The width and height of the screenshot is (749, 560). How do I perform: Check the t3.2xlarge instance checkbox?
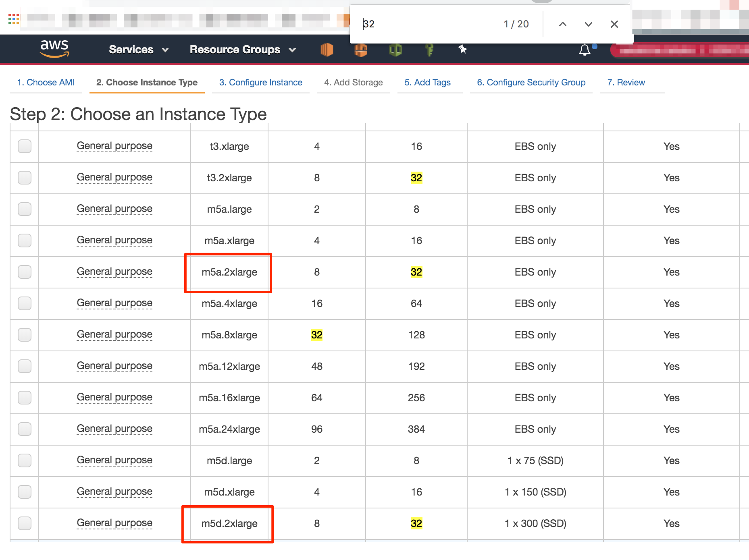25,178
